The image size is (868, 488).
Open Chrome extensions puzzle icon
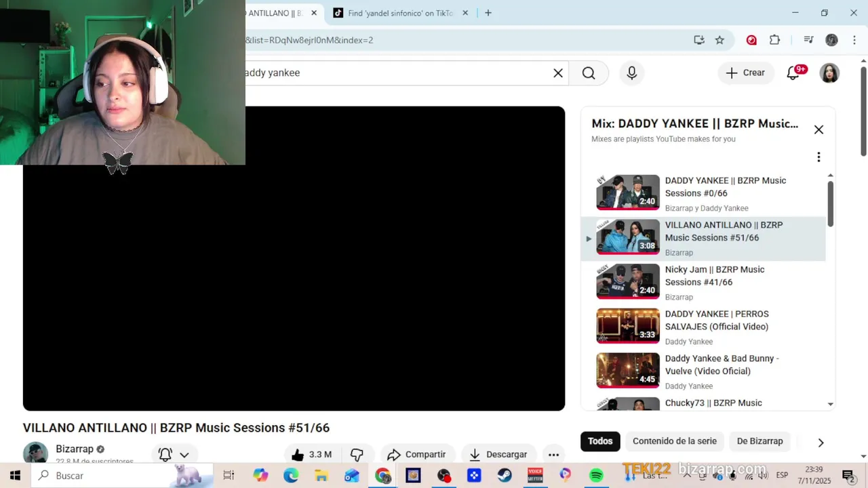(774, 40)
